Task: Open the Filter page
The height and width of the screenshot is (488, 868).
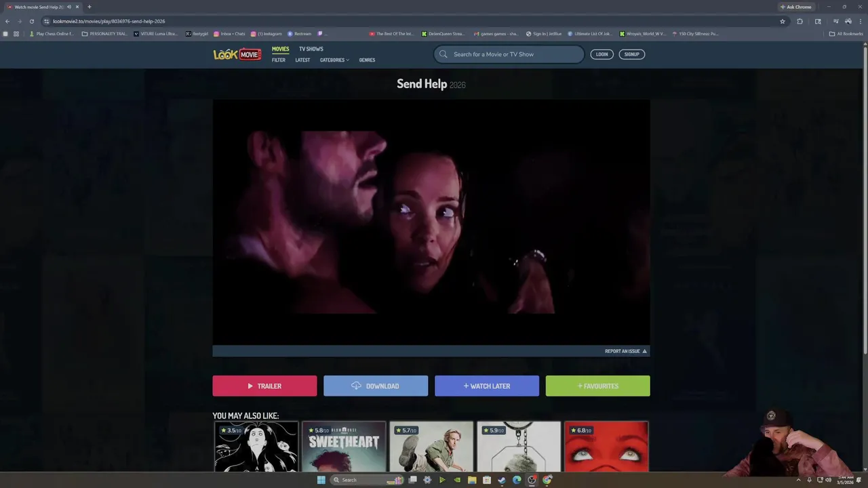Action: coord(279,60)
